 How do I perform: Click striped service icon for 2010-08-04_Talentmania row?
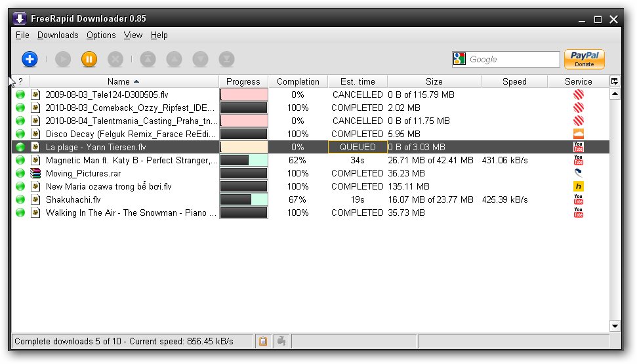(579, 121)
